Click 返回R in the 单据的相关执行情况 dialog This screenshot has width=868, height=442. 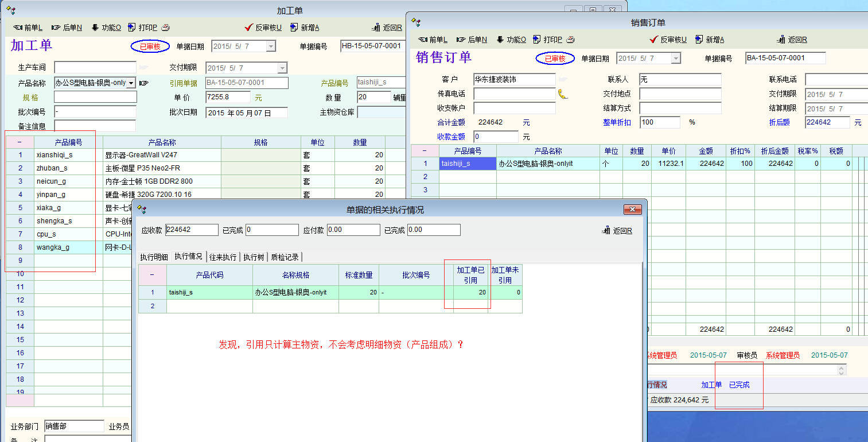point(617,231)
